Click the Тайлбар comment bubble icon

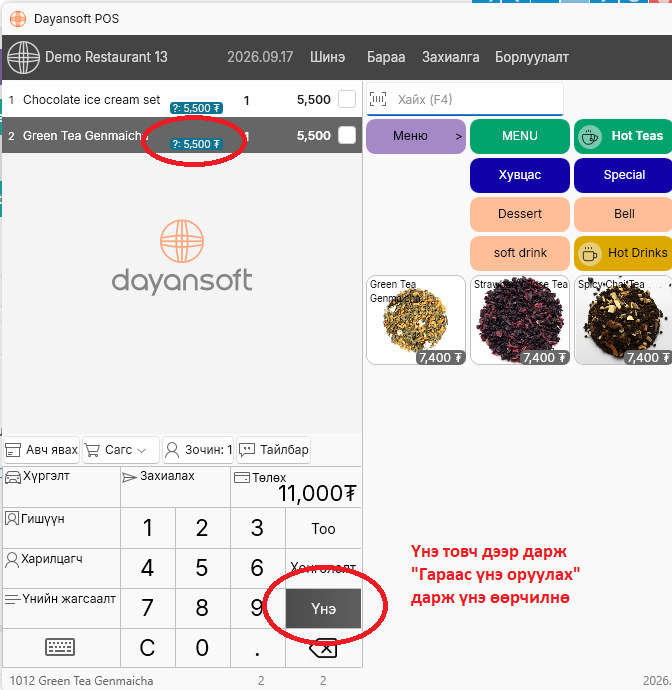click(246, 450)
